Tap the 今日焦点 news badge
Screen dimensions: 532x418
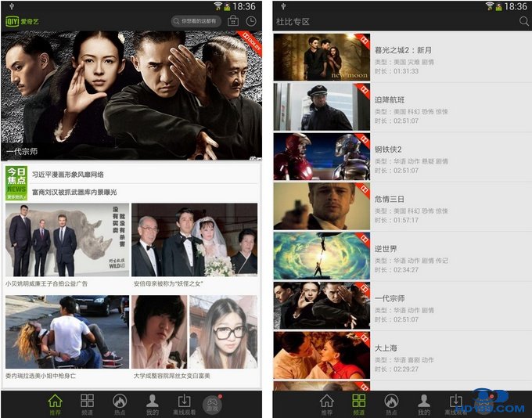coord(16,182)
